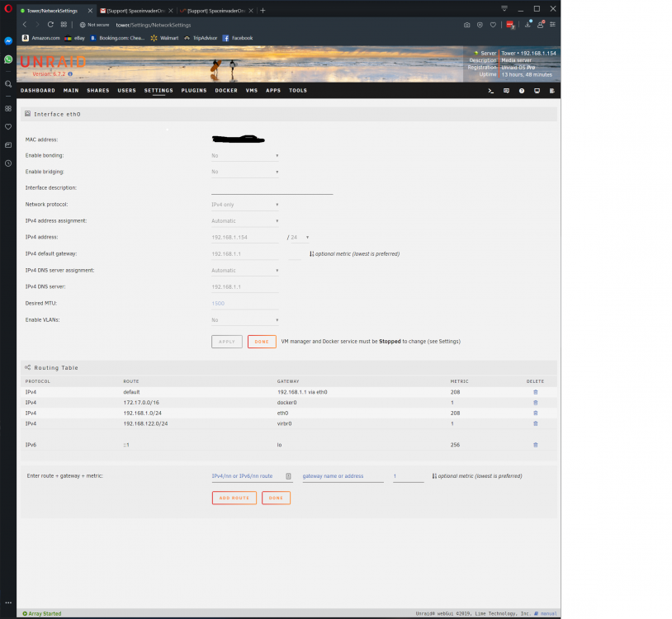Open bookmarks heart in the Opera sidebar
Viewport: 672px width, 619px height.
8,127
